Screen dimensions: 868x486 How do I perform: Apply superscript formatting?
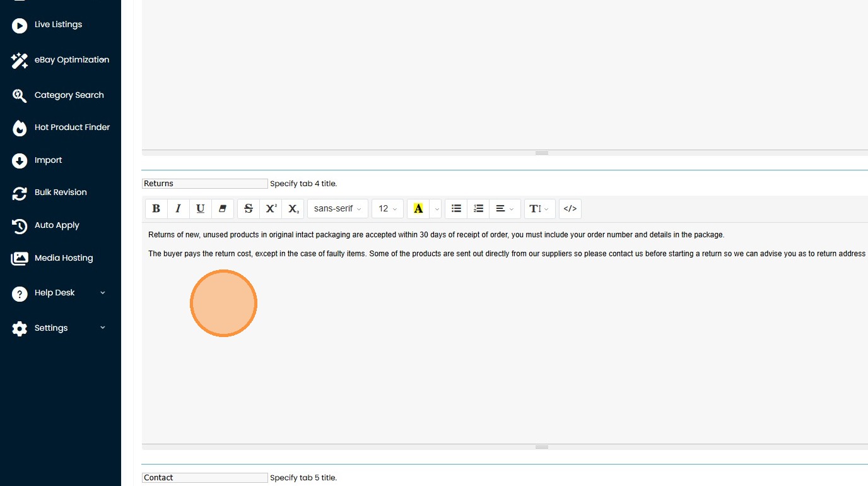coord(271,209)
